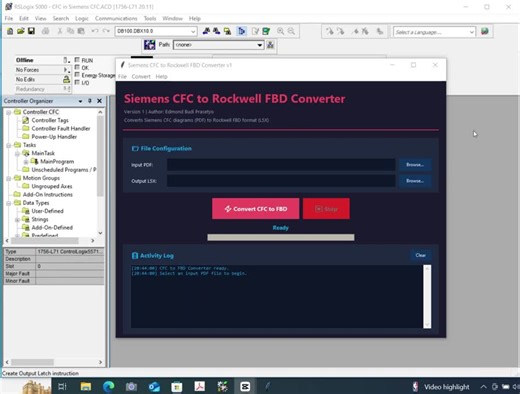Open the Communications menu in RSLogix 5000
520x394 pixels.
tap(116, 18)
